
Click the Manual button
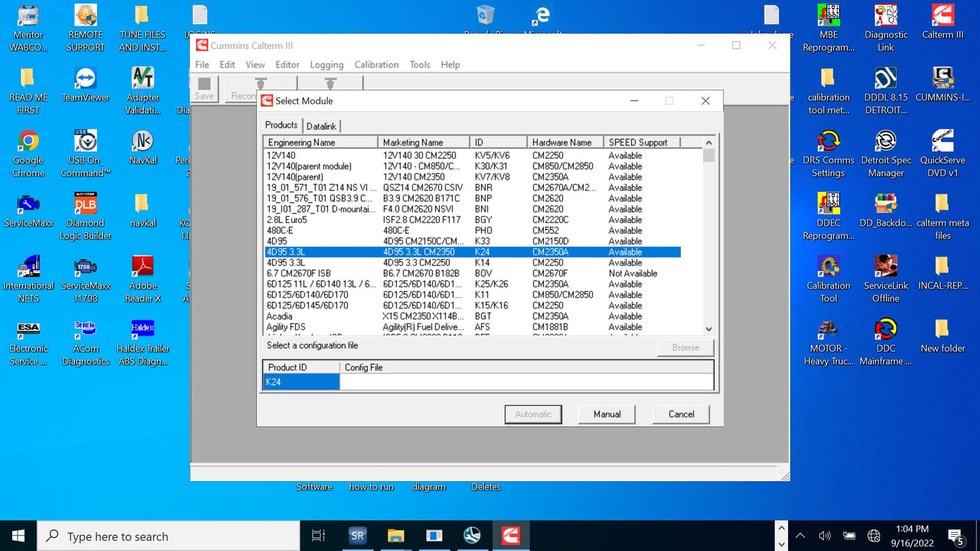point(607,414)
